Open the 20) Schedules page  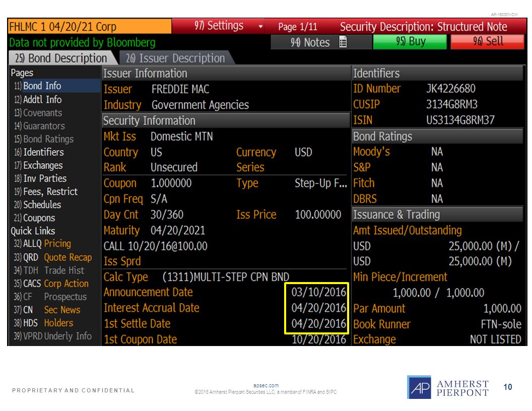37,204
